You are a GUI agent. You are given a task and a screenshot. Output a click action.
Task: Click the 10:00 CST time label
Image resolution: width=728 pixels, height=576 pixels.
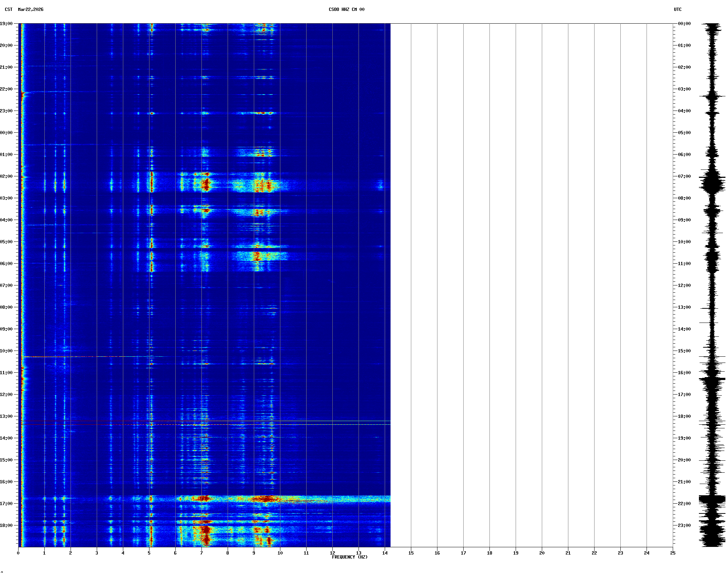point(6,351)
